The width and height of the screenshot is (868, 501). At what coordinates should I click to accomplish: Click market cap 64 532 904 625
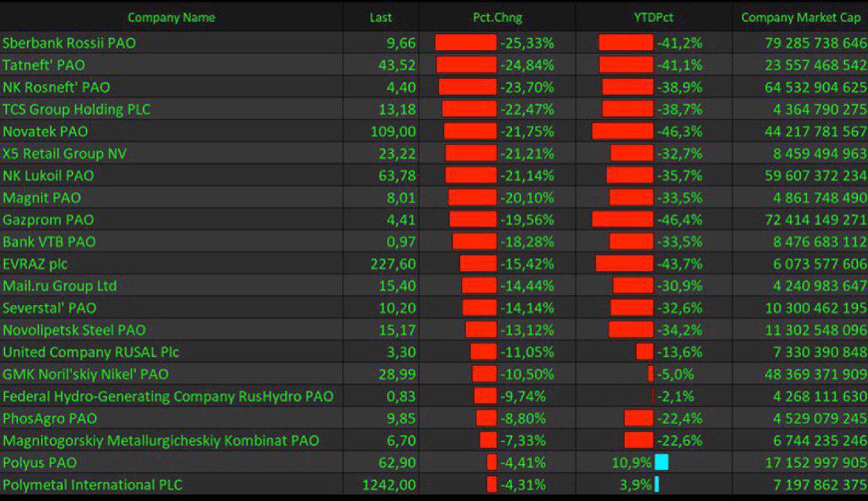coord(816,87)
